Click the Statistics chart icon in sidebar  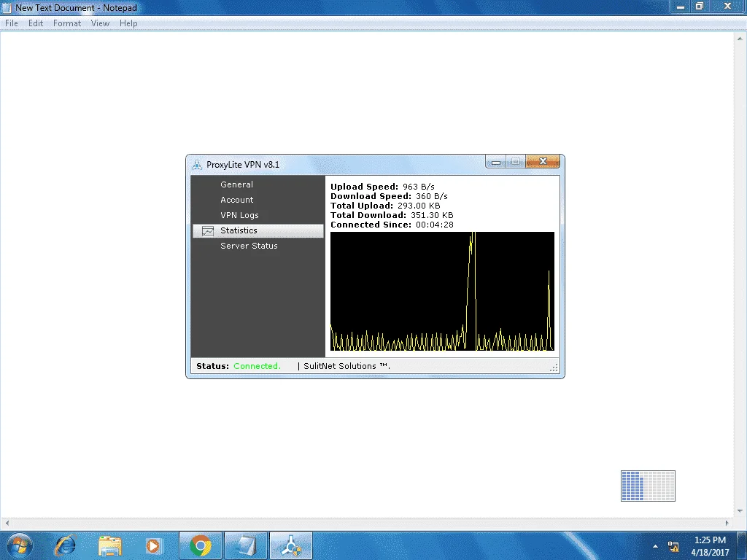(x=208, y=231)
